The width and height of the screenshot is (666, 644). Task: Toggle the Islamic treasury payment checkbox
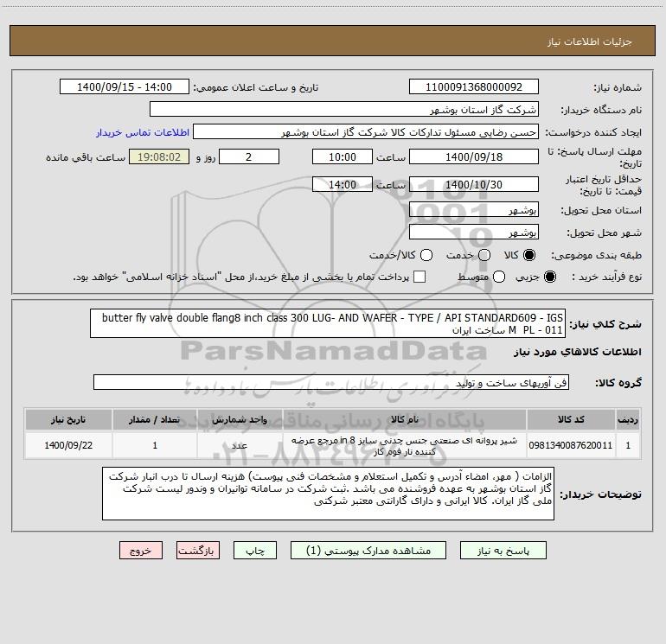[419, 277]
